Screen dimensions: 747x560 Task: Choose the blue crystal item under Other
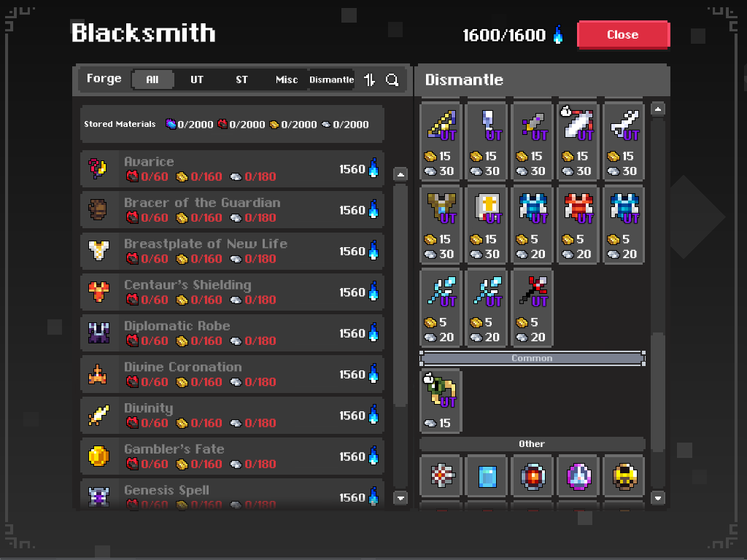[x=487, y=476]
